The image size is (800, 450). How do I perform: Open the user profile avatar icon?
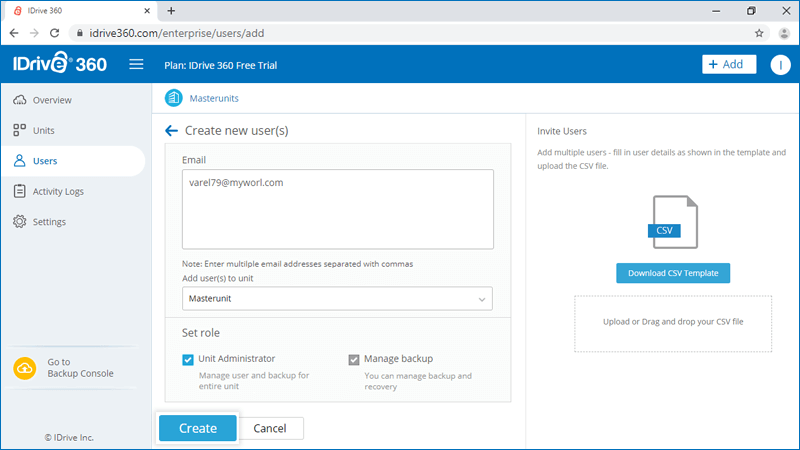[780, 65]
